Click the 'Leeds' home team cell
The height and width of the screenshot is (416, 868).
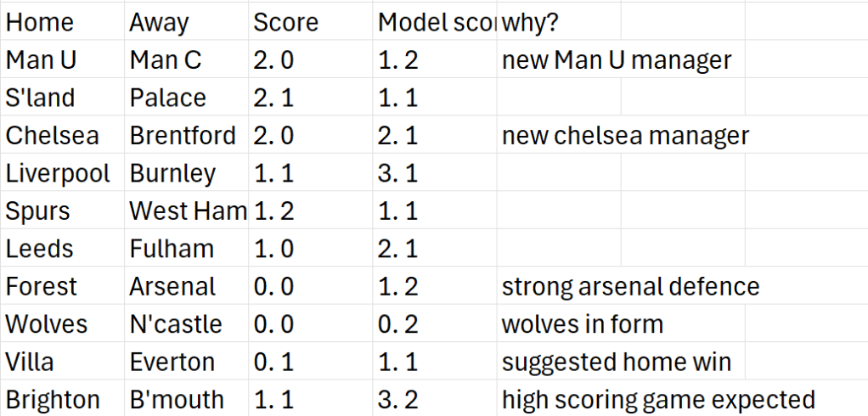pos(40,249)
